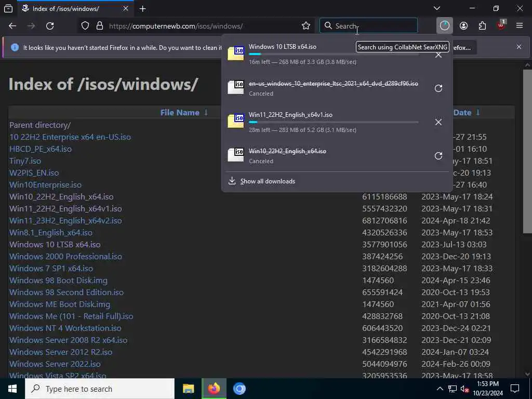
Task: Click the muted volume tray icon
Action: [x=464, y=389]
